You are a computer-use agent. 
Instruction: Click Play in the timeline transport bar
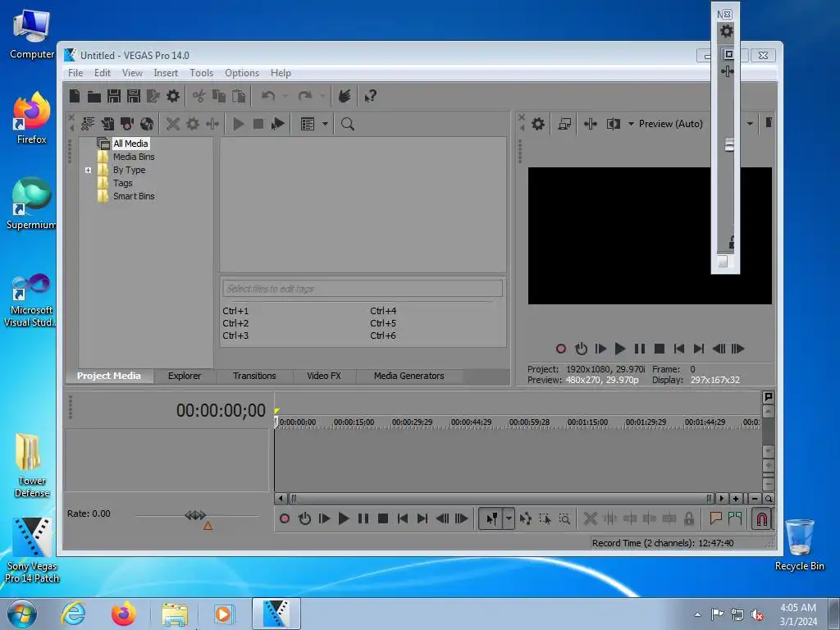click(344, 518)
